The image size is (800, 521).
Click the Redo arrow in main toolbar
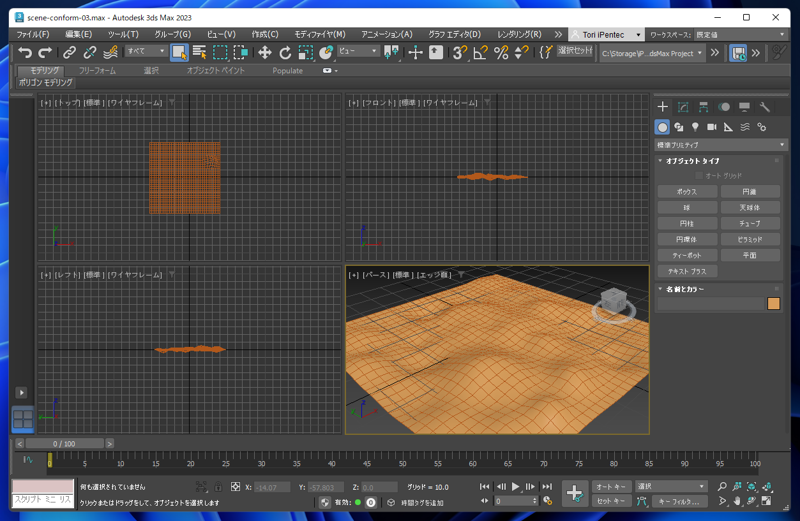tap(45, 52)
